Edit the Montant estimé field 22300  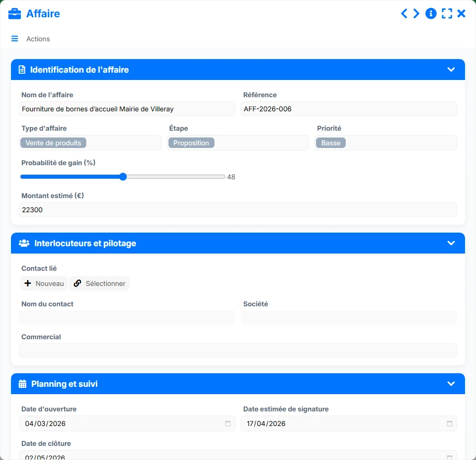(x=238, y=210)
